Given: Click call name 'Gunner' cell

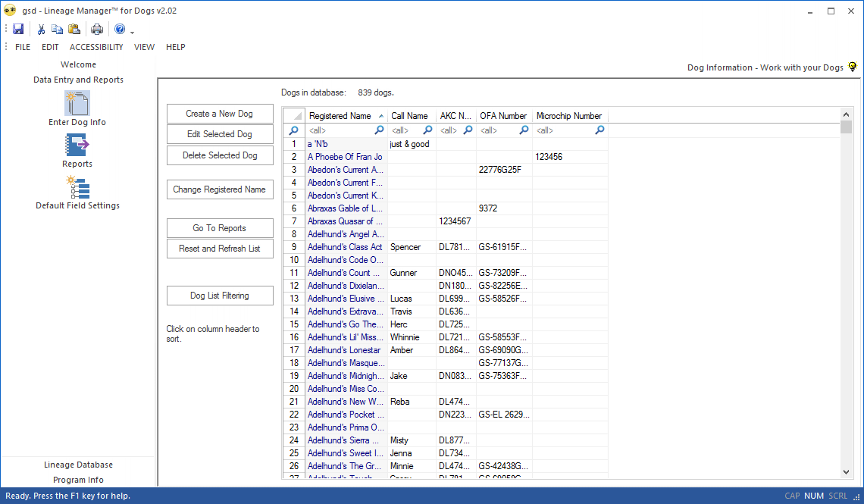Looking at the screenshot, I should pos(412,273).
